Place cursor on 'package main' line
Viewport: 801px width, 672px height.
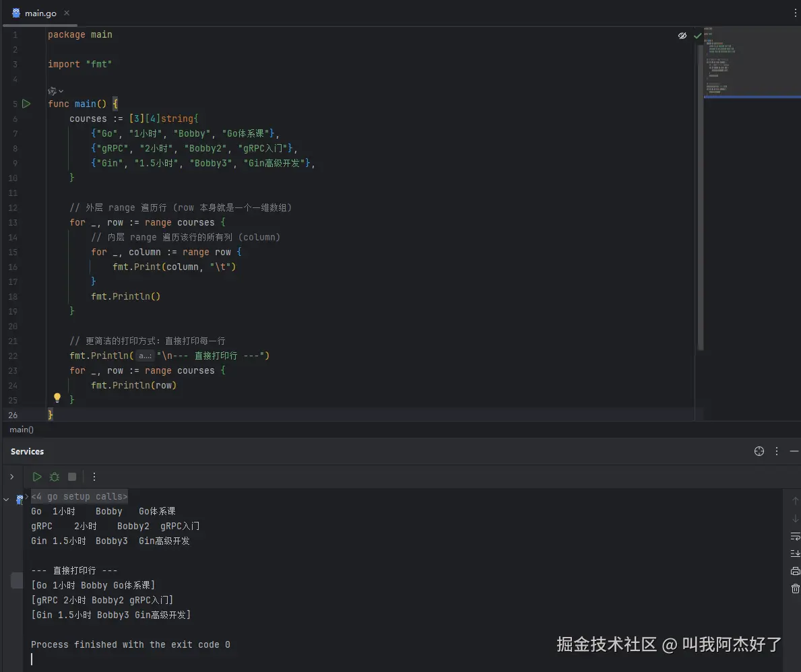79,35
